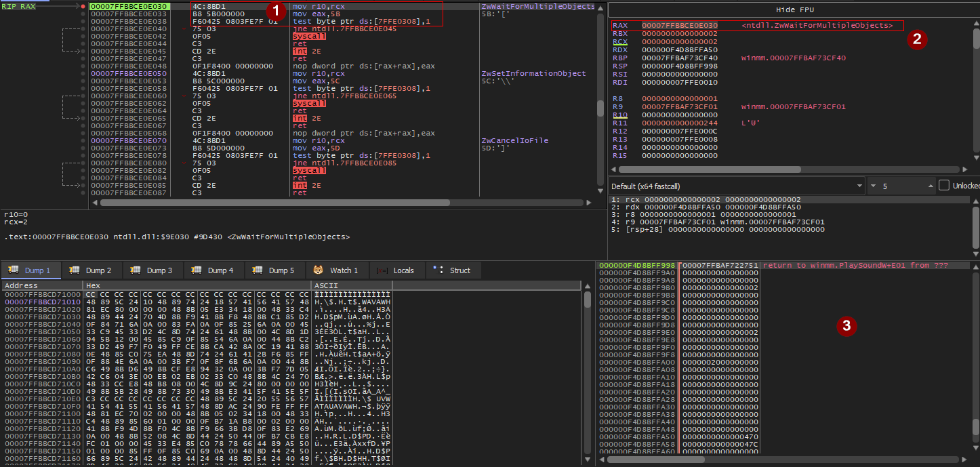This screenshot has height=467, width=980.
Task: Click the 'r10=0' info line
Action: [x=16, y=214]
